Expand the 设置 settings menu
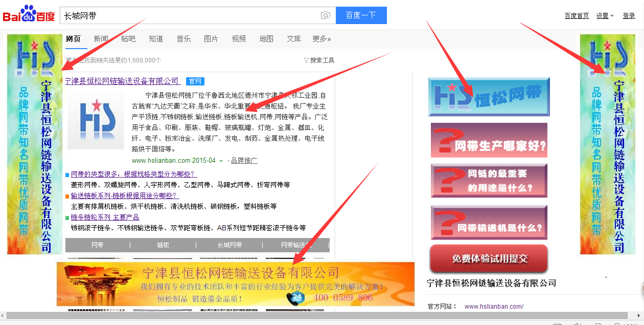The image size is (644, 325). tap(605, 16)
